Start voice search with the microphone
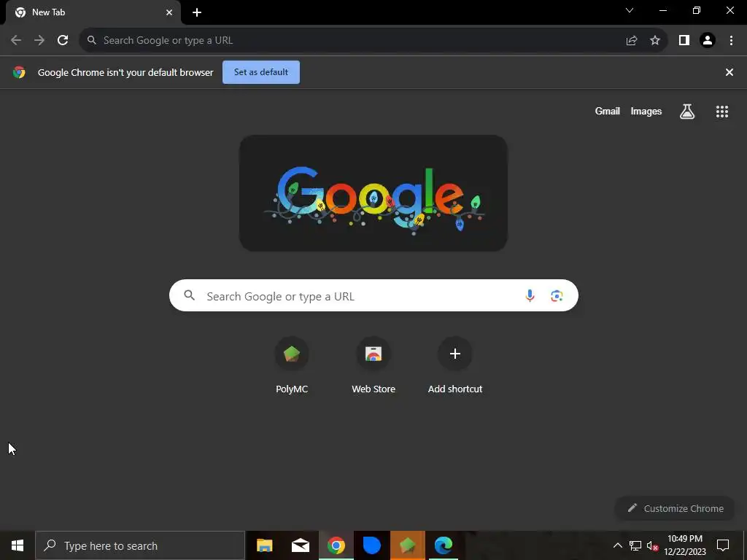 coord(530,296)
